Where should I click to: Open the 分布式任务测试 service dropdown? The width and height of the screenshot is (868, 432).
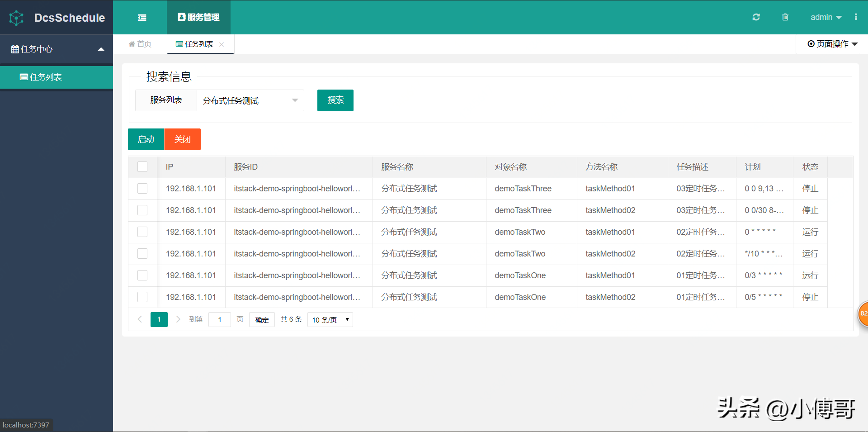tap(250, 100)
